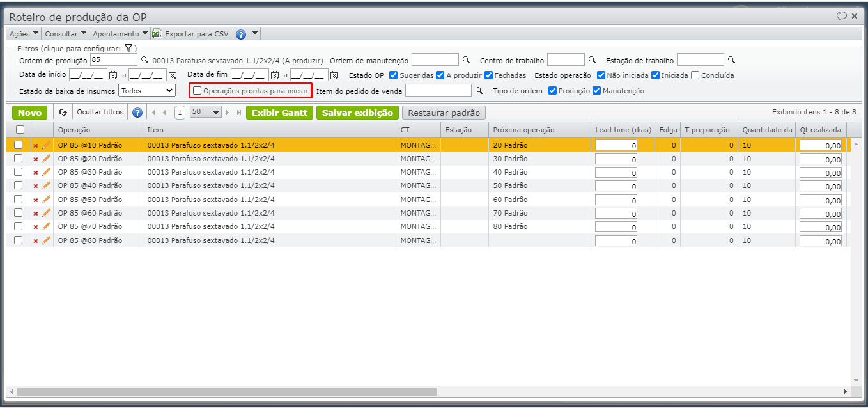Edit operation OP 85 @40 Padrão with pencil

46,185
